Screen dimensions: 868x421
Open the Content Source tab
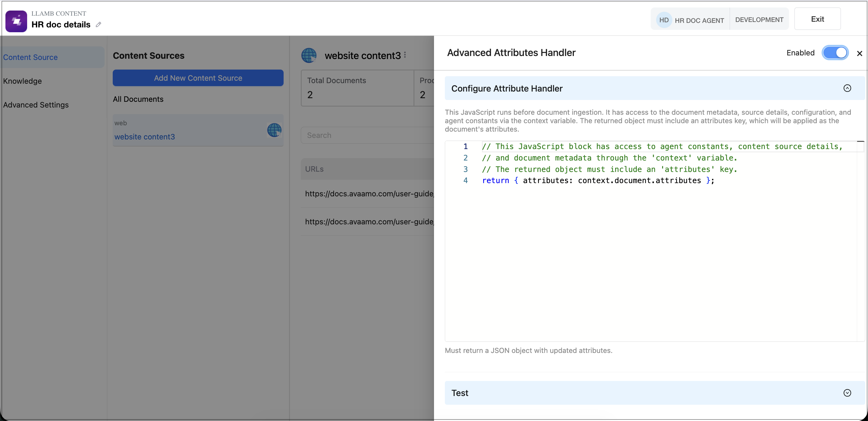point(30,57)
